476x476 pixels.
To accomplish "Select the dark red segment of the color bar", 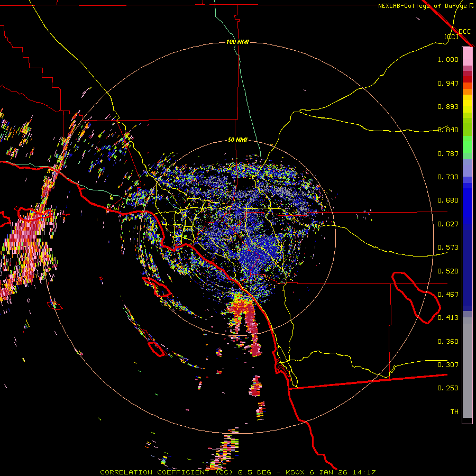I will click(x=467, y=74).
